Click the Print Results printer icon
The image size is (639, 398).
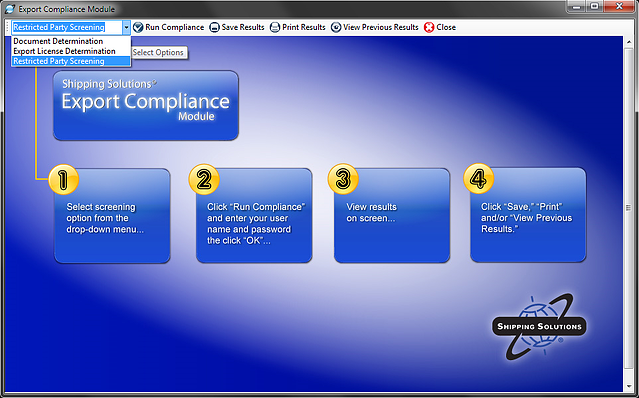tap(275, 27)
